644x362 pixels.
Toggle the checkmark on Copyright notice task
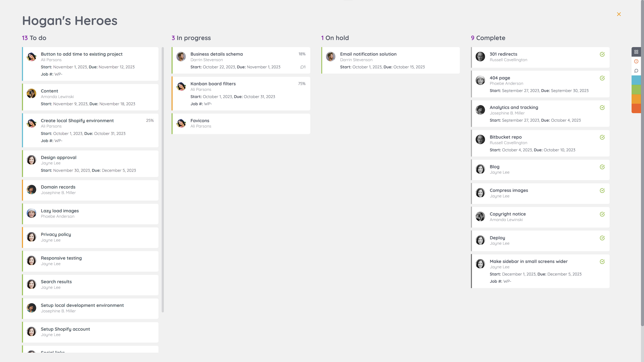click(602, 214)
